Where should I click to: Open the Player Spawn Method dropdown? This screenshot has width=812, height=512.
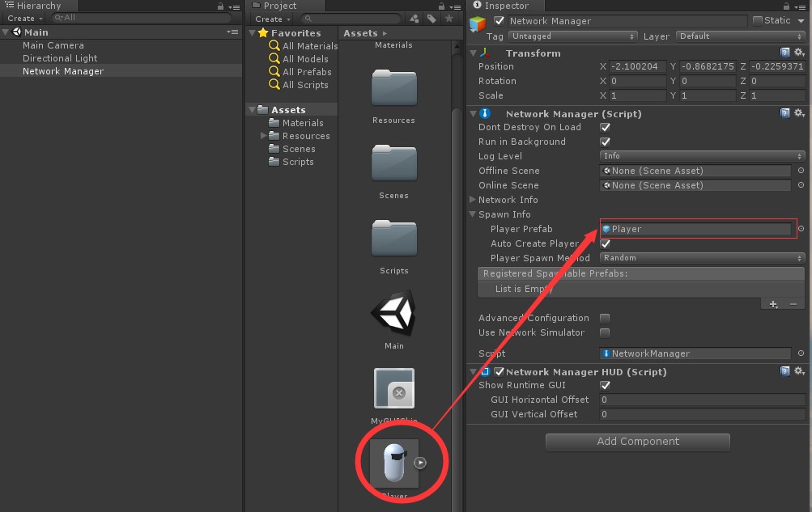pyautogui.click(x=700, y=258)
